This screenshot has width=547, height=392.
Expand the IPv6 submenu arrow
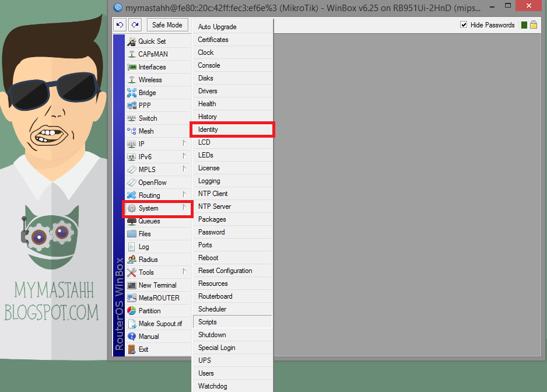pyautogui.click(x=184, y=156)
